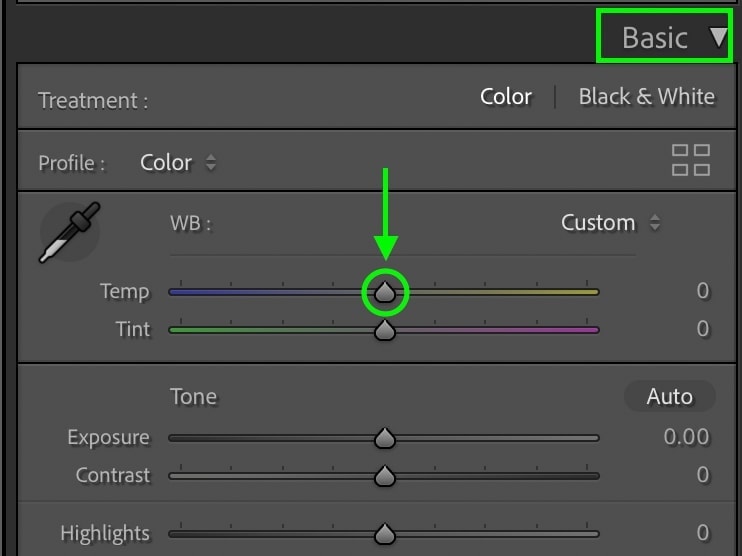Click the Tint slider handle

click(385, 331)
